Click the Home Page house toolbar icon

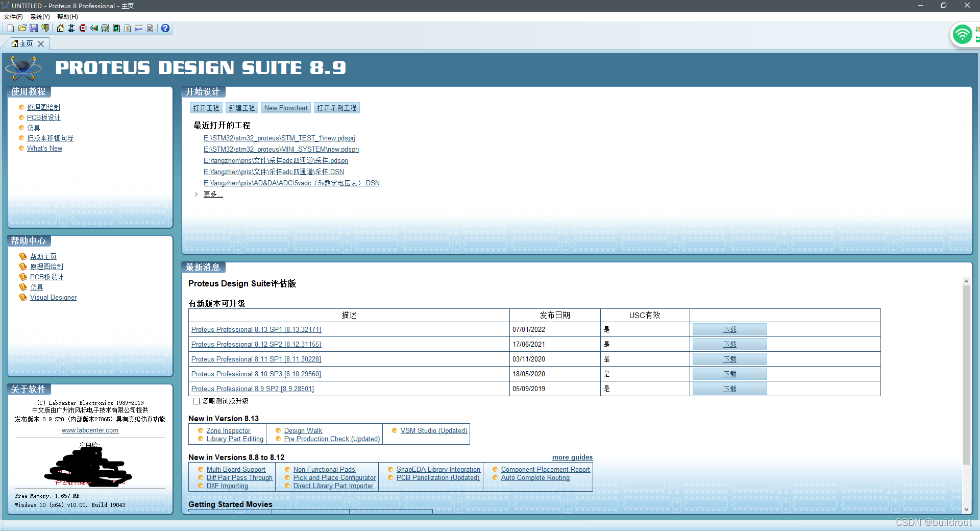coord(60,29)
